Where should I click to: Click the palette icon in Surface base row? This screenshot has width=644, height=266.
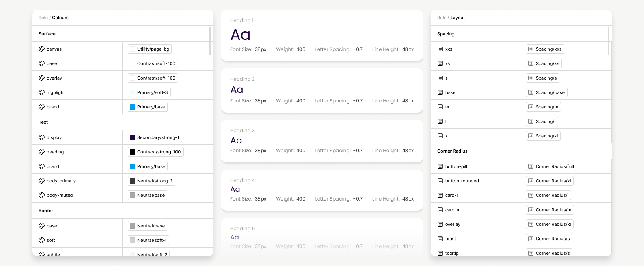[x=41, y=63]
